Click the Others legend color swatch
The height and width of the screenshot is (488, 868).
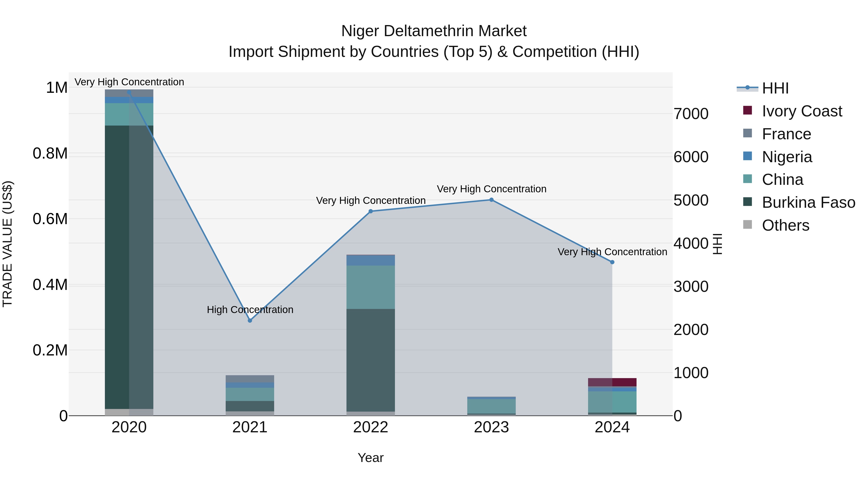[x=747, y=225]
